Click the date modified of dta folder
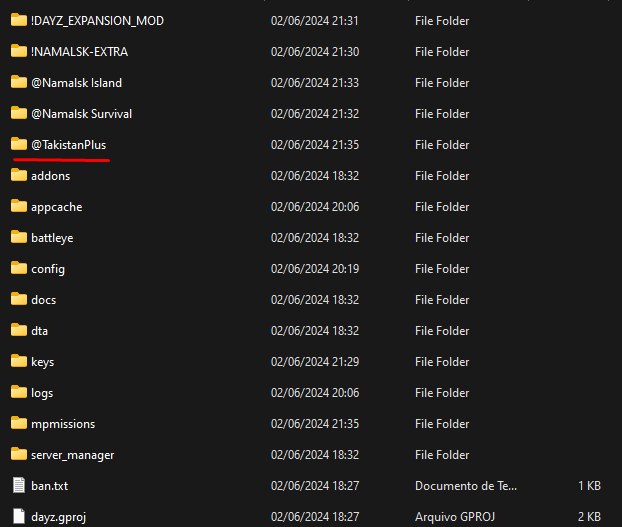 click(x=315, y=331)
